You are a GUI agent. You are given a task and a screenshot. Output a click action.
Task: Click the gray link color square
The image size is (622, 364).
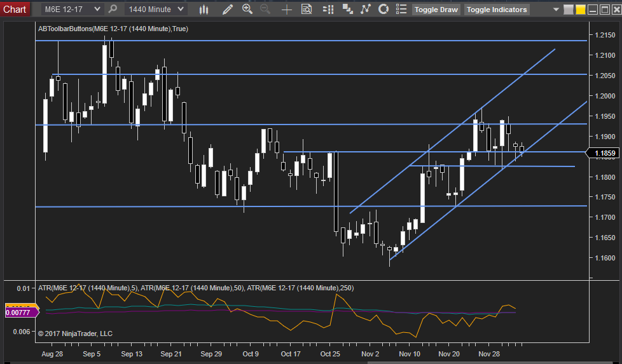569,10
